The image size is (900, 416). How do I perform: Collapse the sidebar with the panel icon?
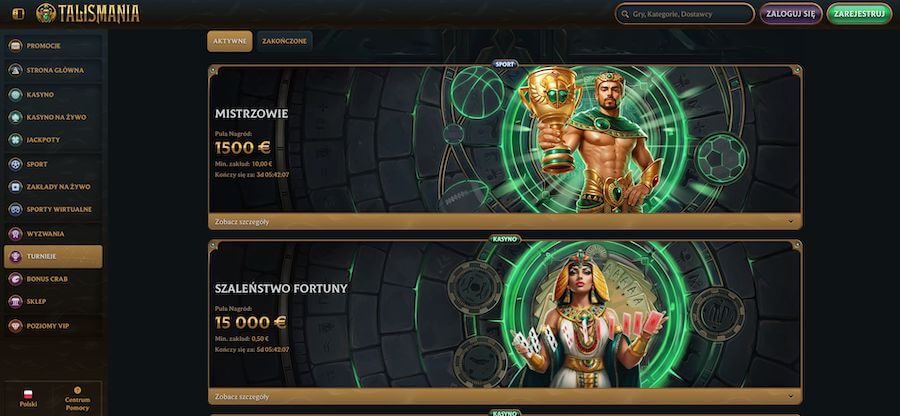18,14
